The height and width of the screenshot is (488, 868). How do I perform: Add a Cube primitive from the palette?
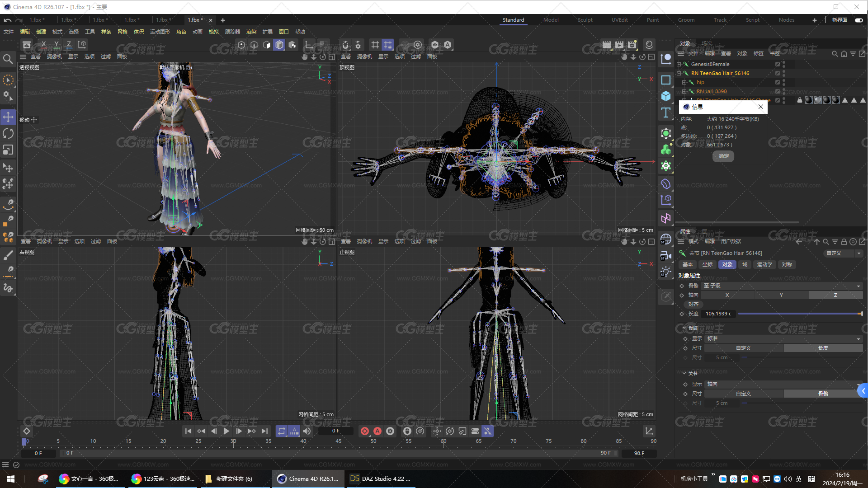click(666, 96)
